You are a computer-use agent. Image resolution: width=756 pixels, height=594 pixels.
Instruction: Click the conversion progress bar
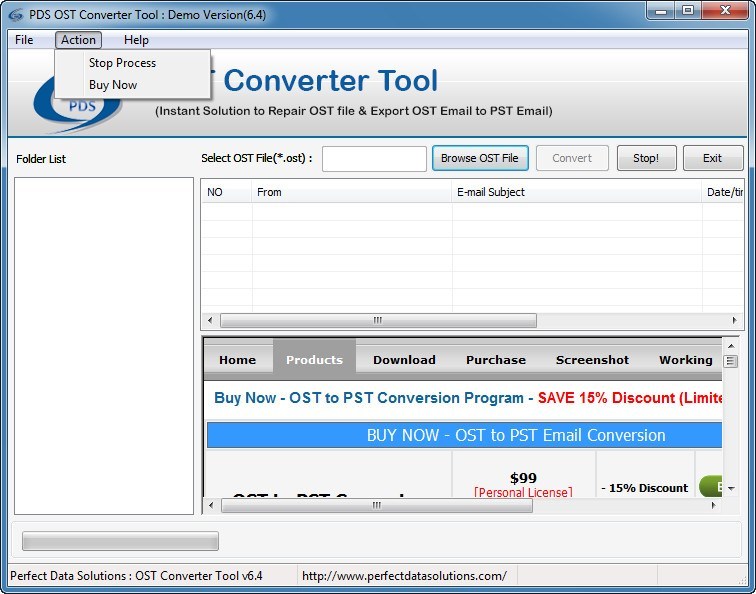[120, 541]
